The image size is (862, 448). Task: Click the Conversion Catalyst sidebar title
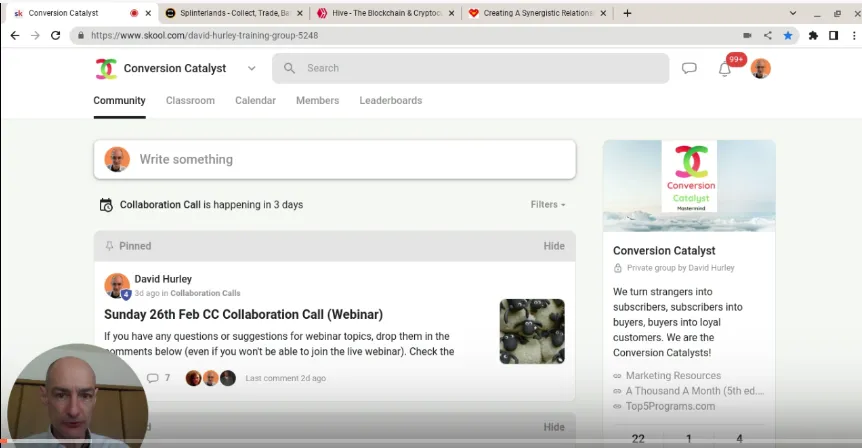(x=664, y=251)
